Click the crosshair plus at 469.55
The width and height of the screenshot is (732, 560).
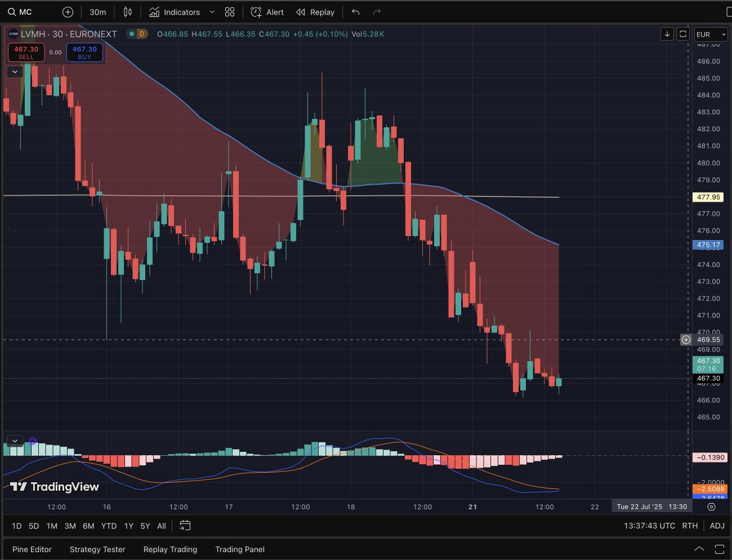coord(686,340)
